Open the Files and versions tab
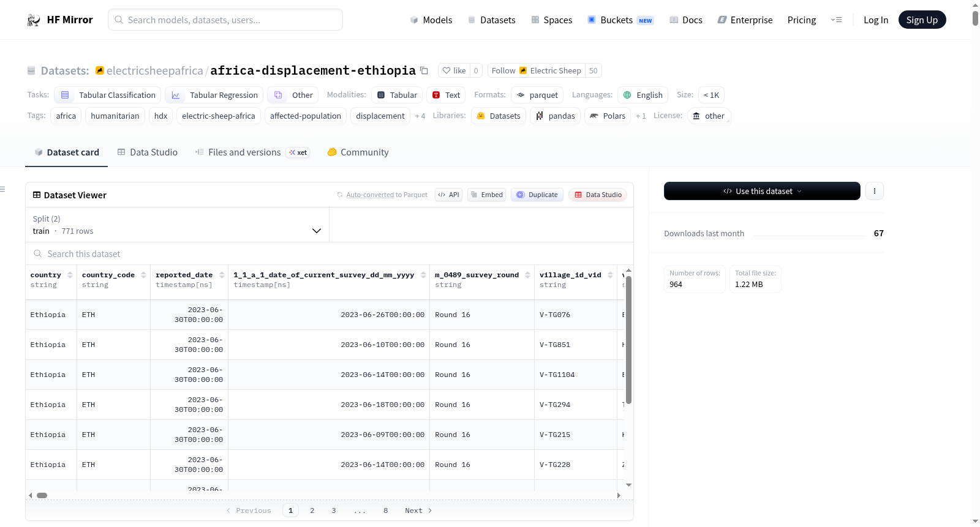The image size is (980, 527). point(252,152)
